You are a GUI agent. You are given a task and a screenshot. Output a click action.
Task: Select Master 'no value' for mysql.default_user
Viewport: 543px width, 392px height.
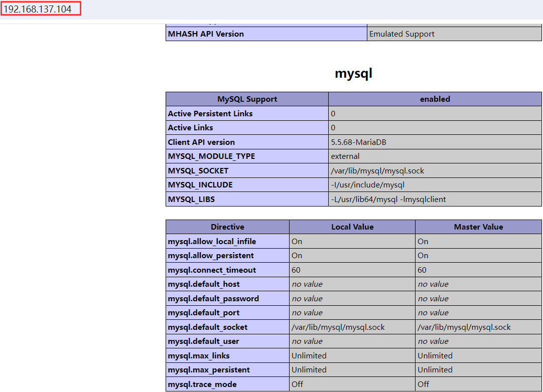pyautogui.click(x=479, y=341)
